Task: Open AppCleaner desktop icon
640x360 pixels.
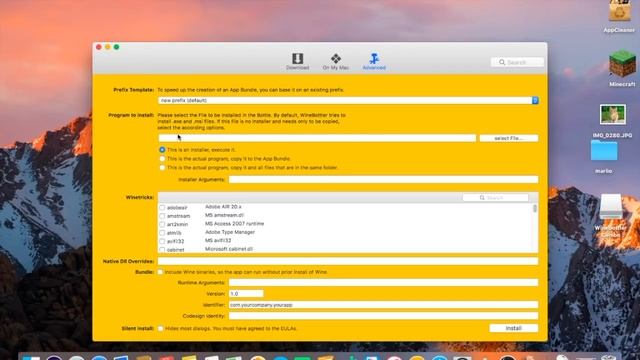Action: 619,12
